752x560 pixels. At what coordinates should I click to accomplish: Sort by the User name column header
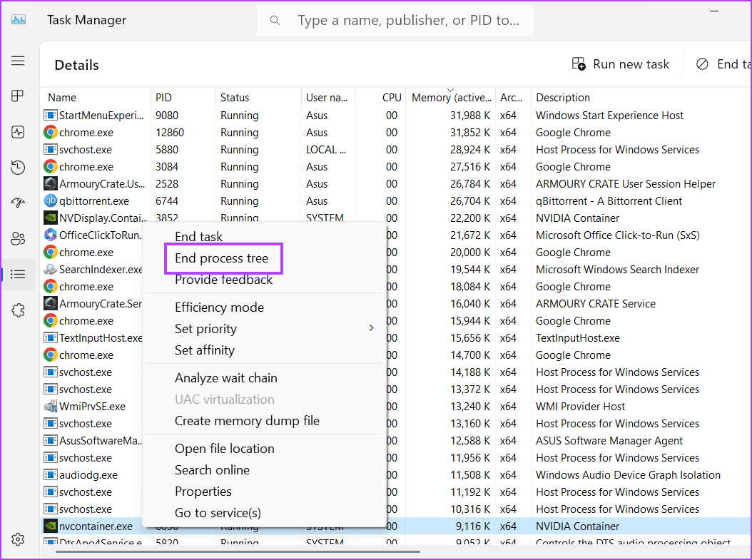click(328, 97)
